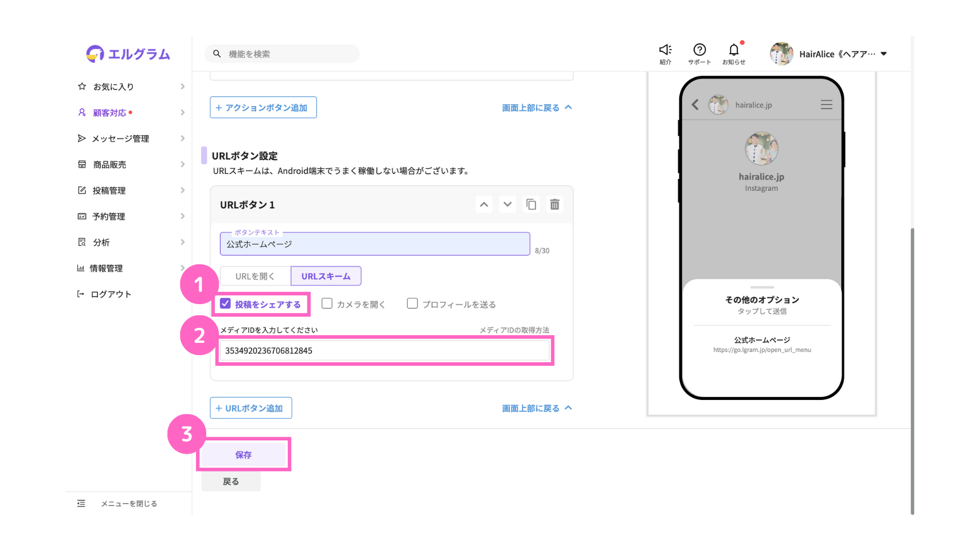Click the back arrow in phone preview
Viewport: 980px width, 551px height.
point(695,105)
